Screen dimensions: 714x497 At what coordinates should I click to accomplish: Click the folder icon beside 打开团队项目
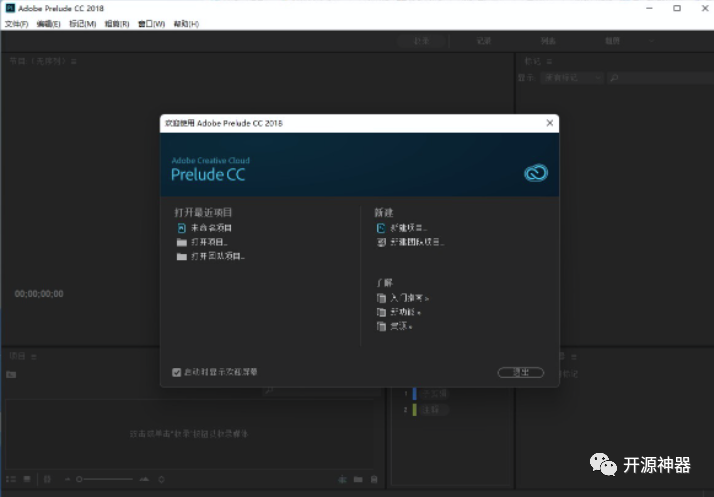[x=182, y=256]
